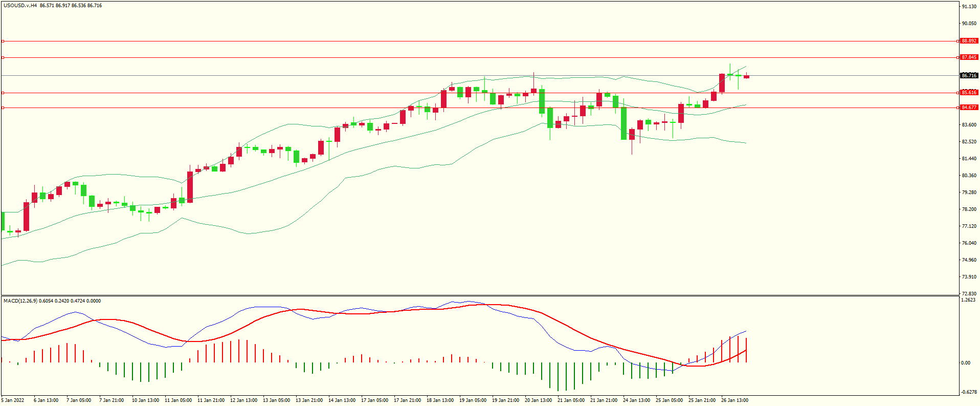Click the 19 Jan 05:00 time label
Screen dimensions: 980x406
click(x=473, y=400)
